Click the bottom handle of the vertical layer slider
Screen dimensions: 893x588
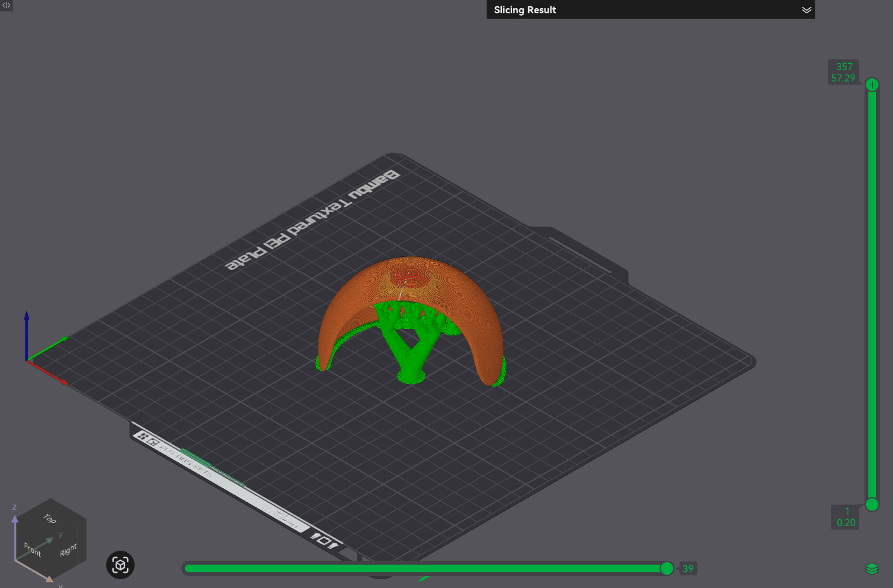872,504
